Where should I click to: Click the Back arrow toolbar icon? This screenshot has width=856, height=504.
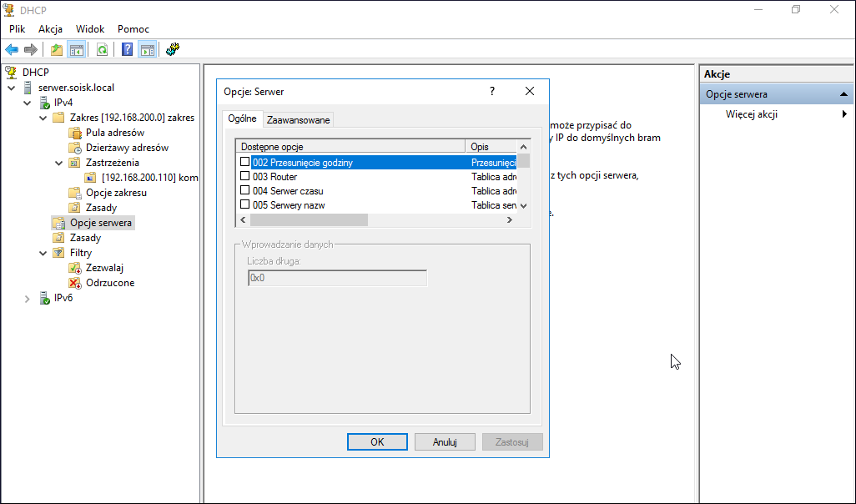click(x=12, y=50)
